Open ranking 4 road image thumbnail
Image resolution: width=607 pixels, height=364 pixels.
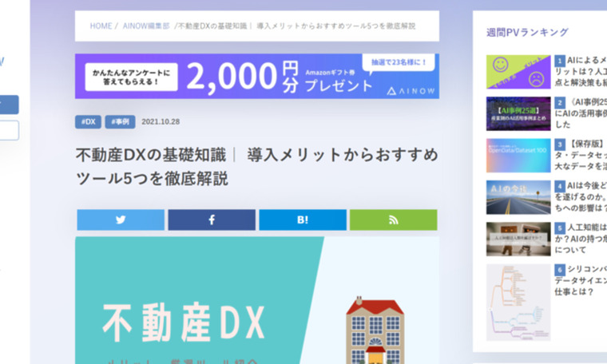click(x=518, y=197)
